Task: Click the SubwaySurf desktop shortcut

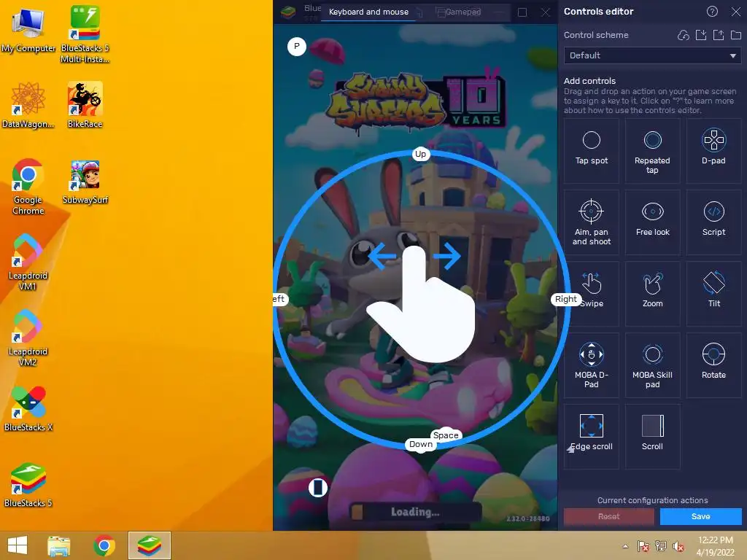Action: click(85, 182)
